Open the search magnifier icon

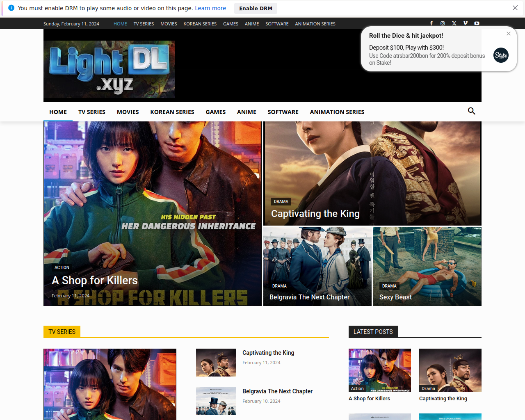point(472,111)
